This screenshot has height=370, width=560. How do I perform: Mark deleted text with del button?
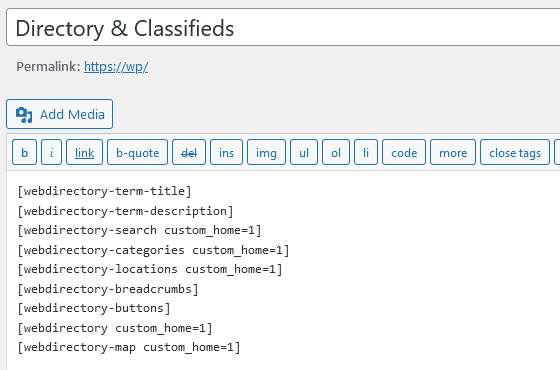point(189,152)
